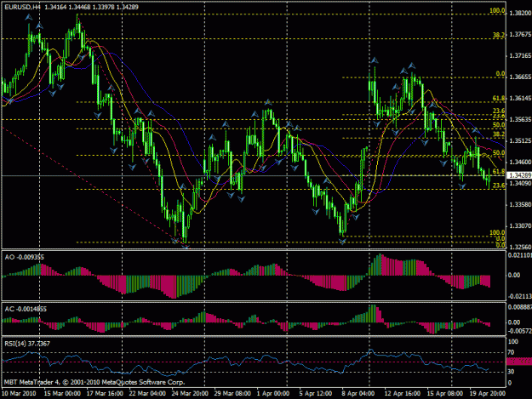Click the 1.38200 price axis value
Viewport: 532px width, 399px height.
(x=520, y=13)
